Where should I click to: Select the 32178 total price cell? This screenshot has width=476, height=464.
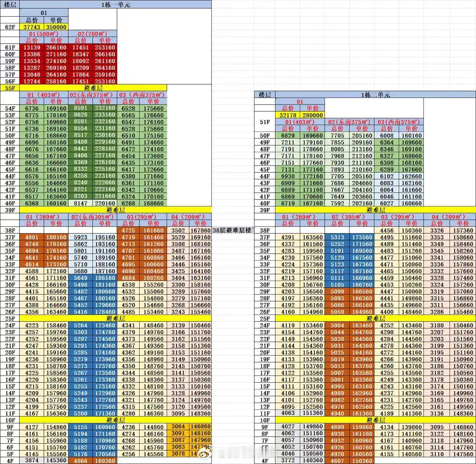click(288, 115)
